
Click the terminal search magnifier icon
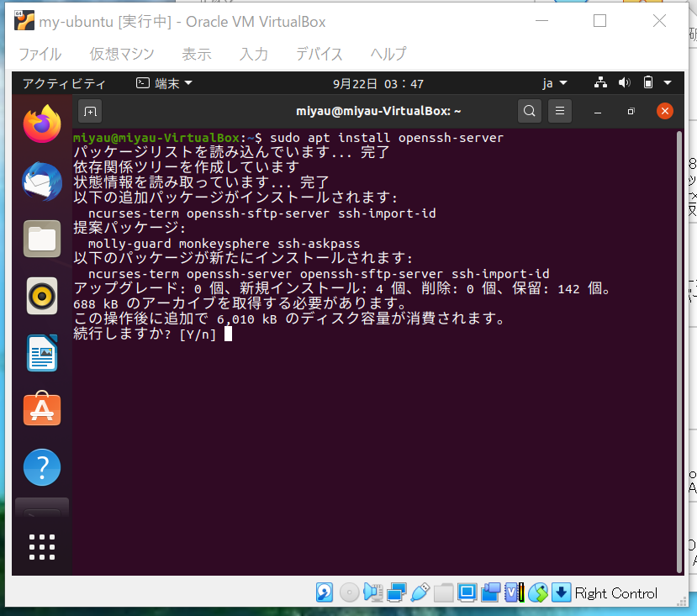[530, 111]
